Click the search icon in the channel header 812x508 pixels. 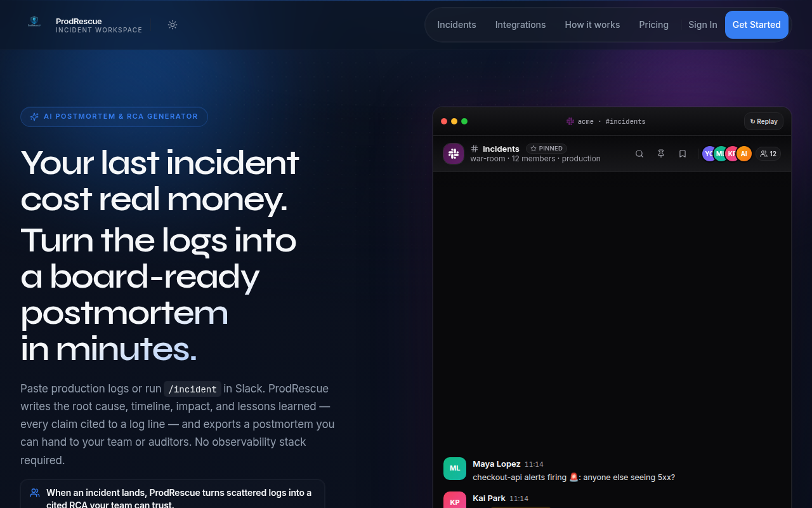(639, 154)
